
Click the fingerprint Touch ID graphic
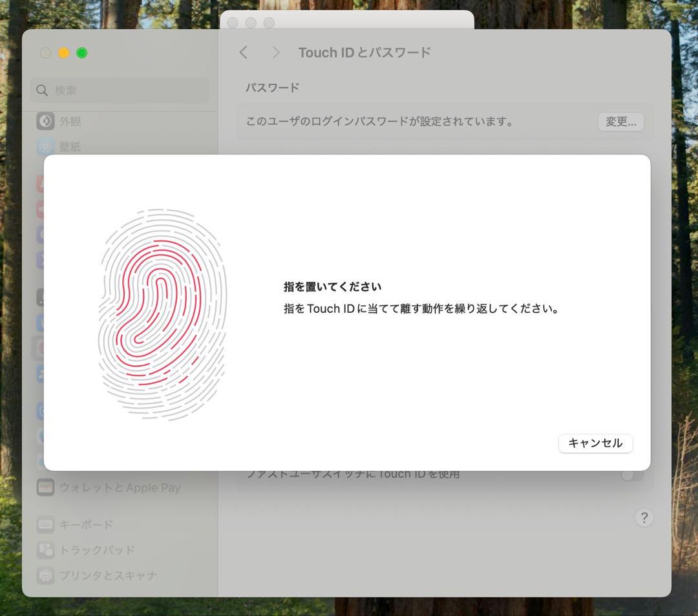point(162,315)
